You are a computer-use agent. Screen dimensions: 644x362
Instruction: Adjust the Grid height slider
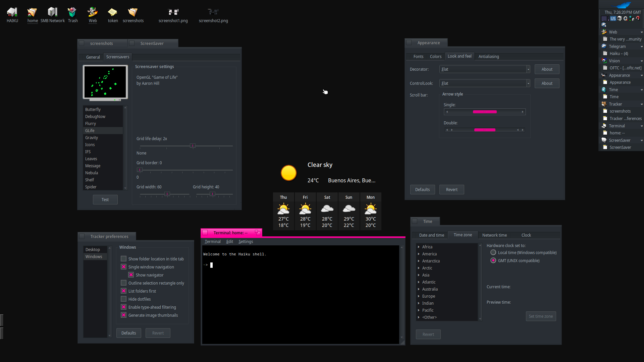(x=212, y=194)
